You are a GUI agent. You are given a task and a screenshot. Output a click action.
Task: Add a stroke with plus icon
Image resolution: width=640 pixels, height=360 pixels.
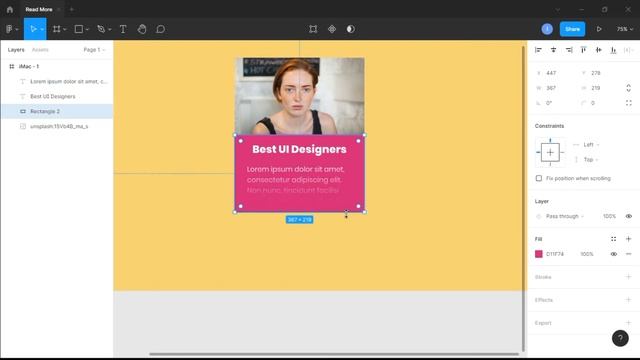(629, 277)
